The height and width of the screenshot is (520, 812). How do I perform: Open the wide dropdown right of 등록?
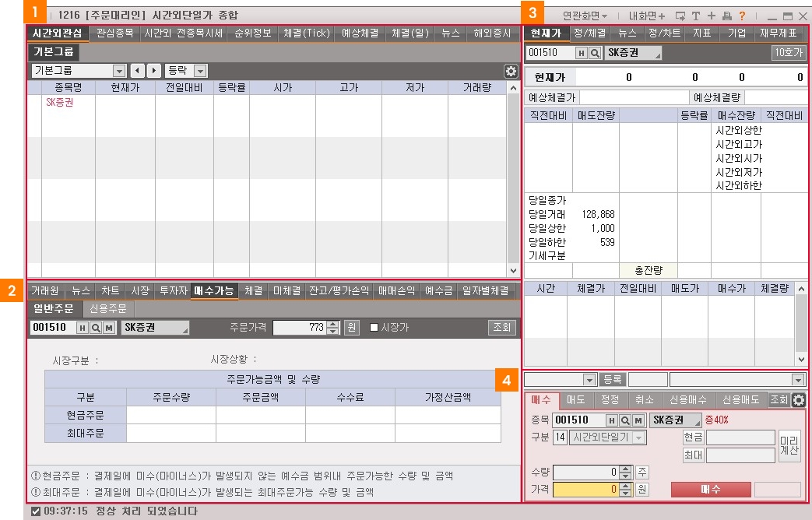click(x=798, y=380)
